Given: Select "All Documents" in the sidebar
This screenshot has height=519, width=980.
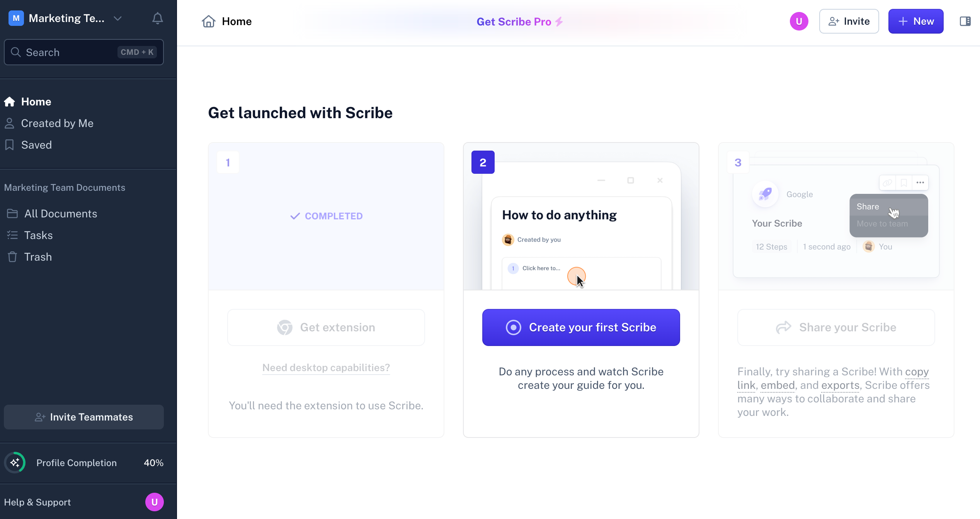Looking at the screenshot, I should click(x=61, y=214).
